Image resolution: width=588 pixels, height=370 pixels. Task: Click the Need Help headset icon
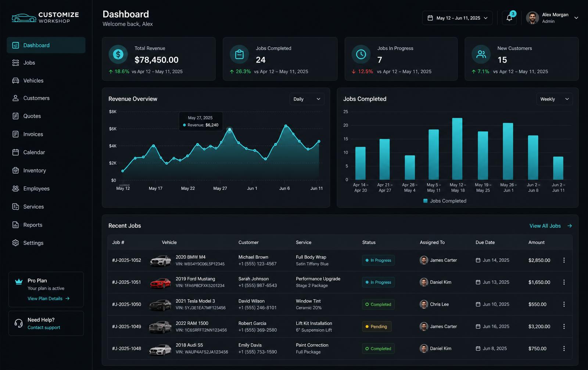(x=19, y=323)
